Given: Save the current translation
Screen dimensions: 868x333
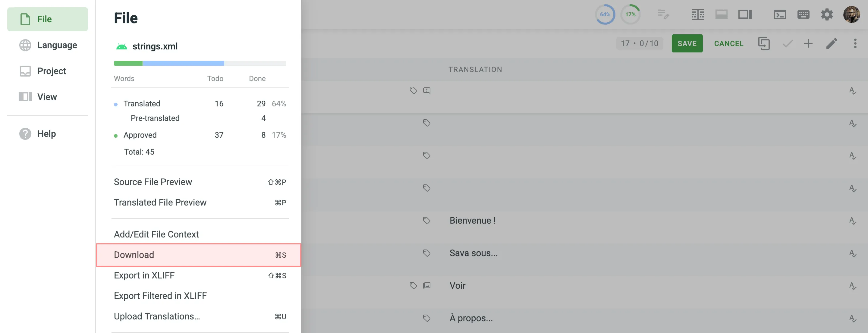Looking at the screenshot, I should (687, 43).
